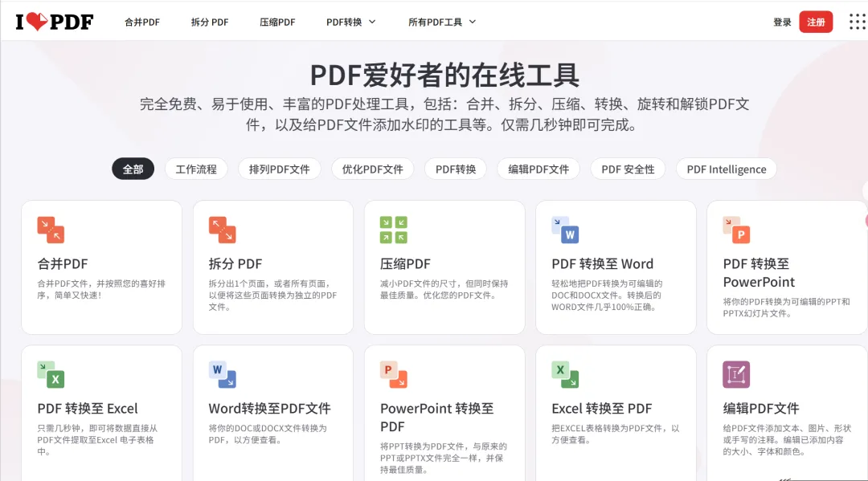Open 拆分 PDF in top navigation

point(209,22)
